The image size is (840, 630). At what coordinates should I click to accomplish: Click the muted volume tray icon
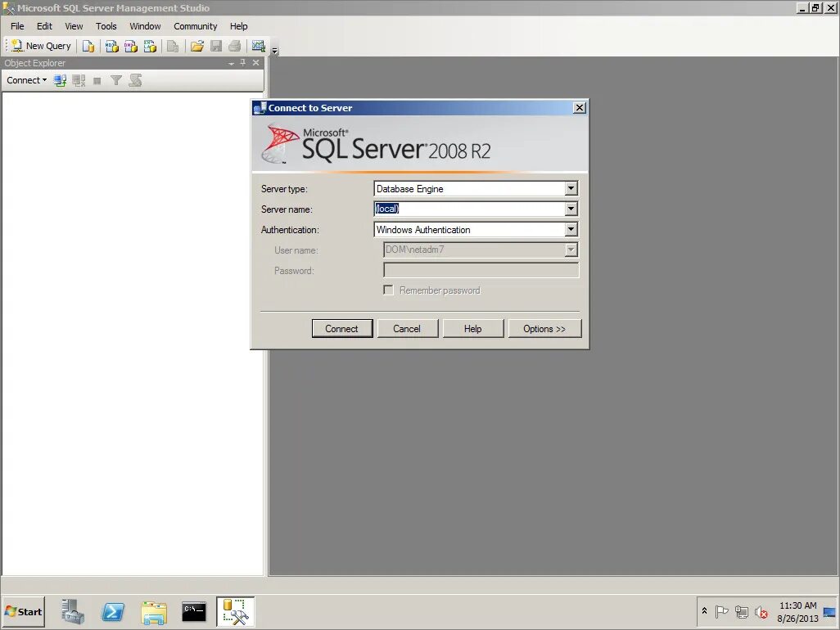click(x=761, y=612)
